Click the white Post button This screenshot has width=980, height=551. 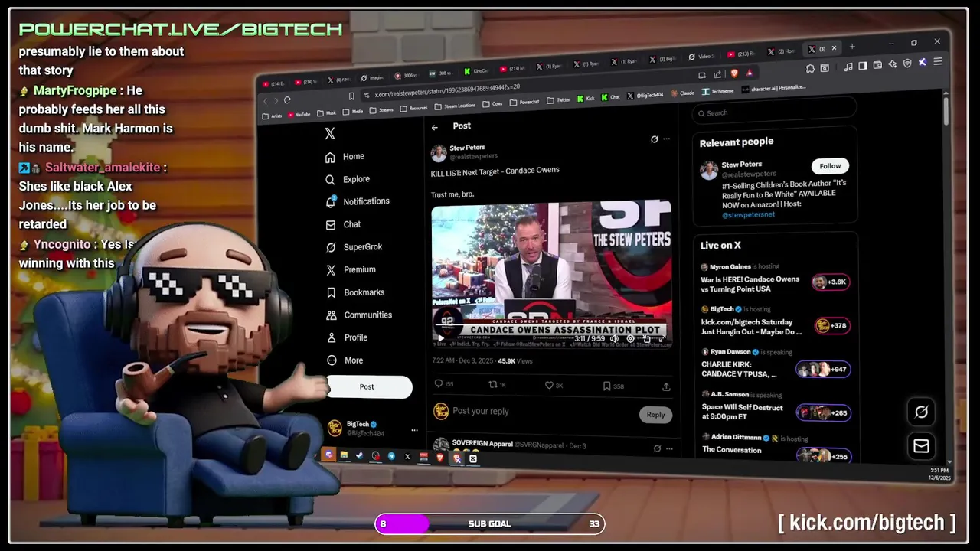click(x=369, y=387)
